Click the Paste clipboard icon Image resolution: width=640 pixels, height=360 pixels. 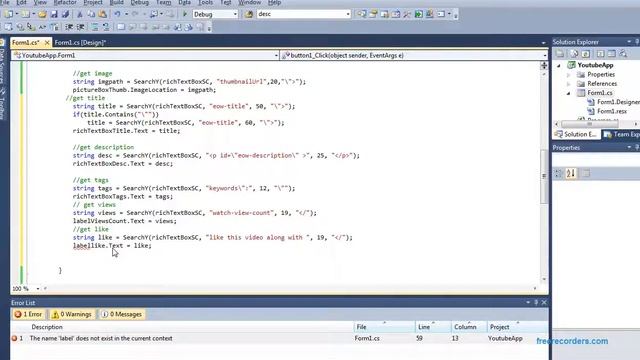click(x=102, y=14)
